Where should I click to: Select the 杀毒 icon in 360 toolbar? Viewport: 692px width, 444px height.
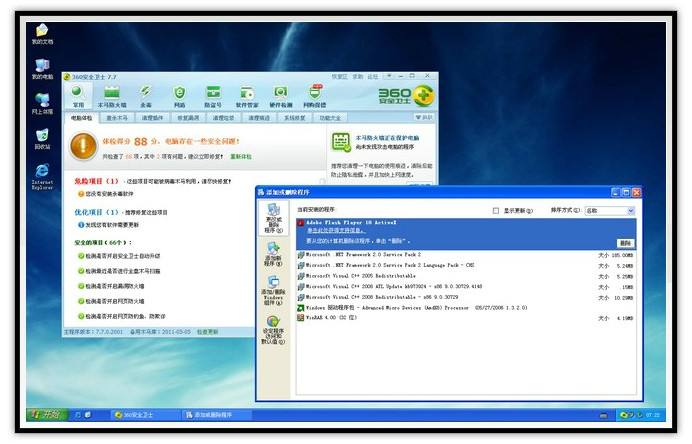point(146,96)
